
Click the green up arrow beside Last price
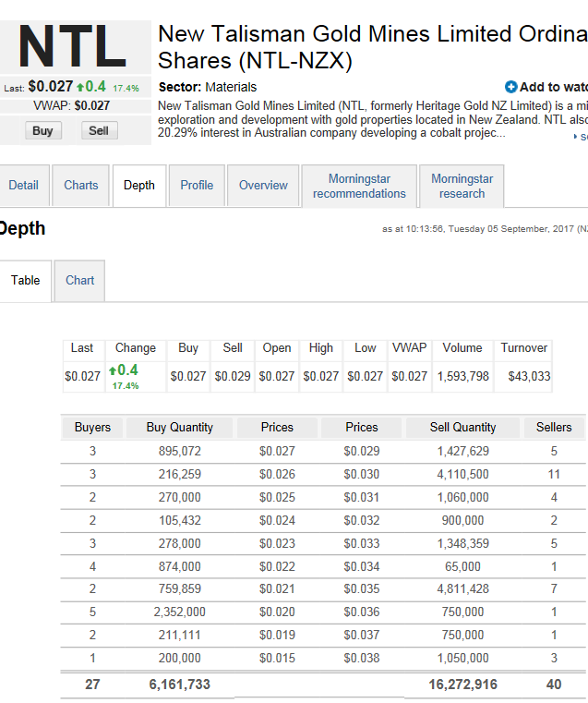click(80, 87)
